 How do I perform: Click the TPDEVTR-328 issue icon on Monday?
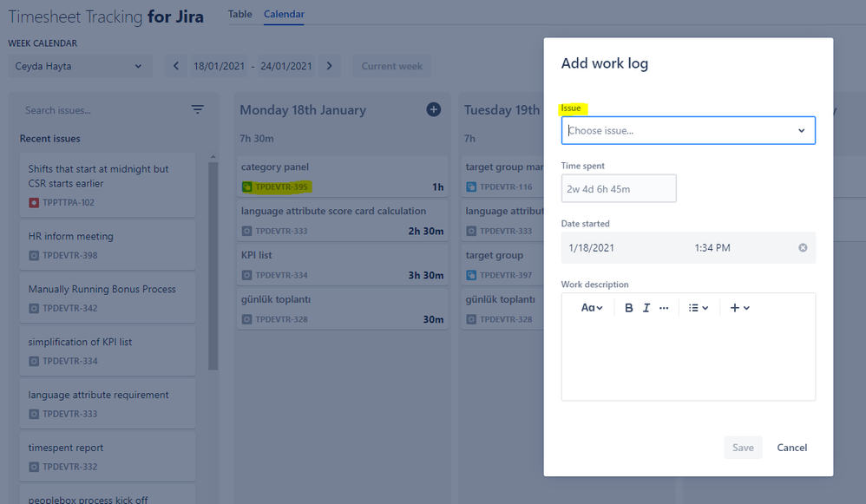click(x=247, y=319)
